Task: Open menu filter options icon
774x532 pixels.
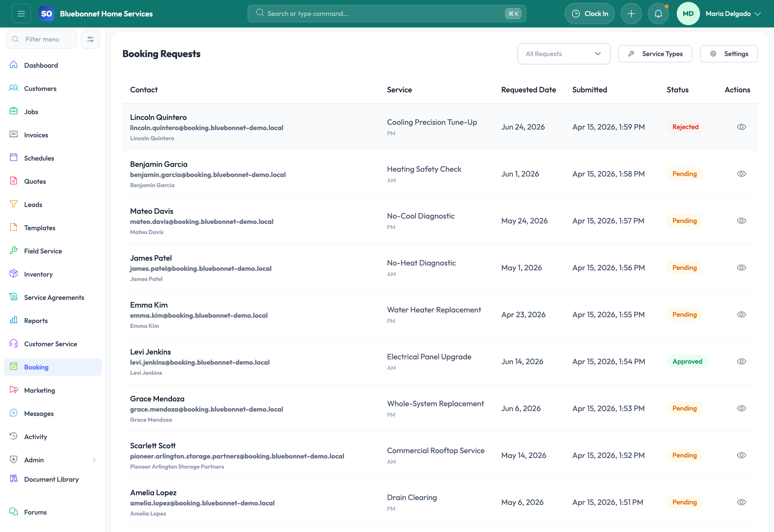Action: coord(90,39)
